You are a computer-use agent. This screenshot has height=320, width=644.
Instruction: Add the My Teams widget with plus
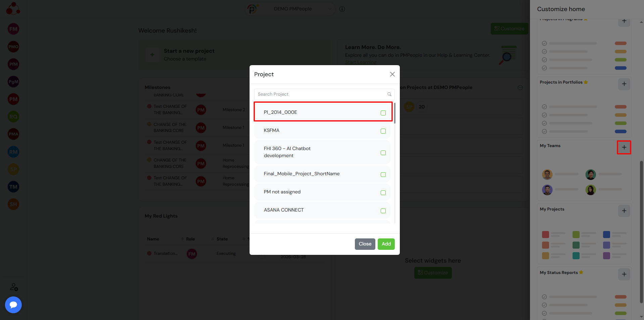(624, 147)
